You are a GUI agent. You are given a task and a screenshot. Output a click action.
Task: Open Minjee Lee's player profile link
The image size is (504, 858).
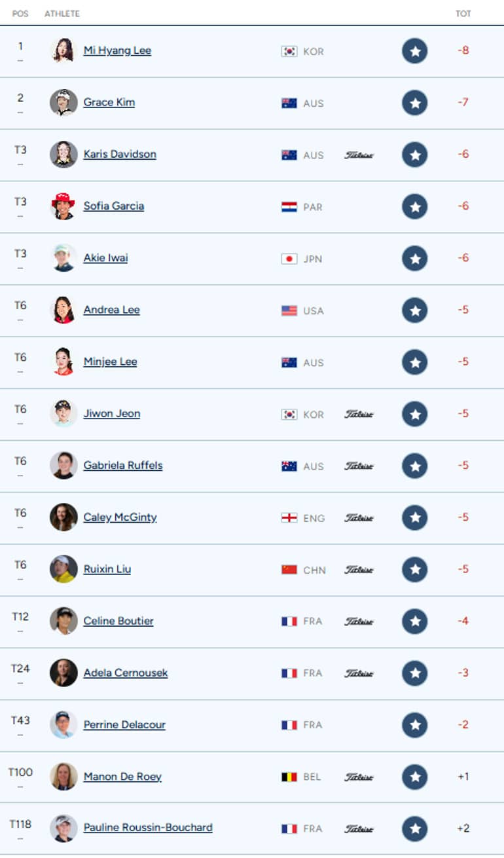(x=110, y=362)
